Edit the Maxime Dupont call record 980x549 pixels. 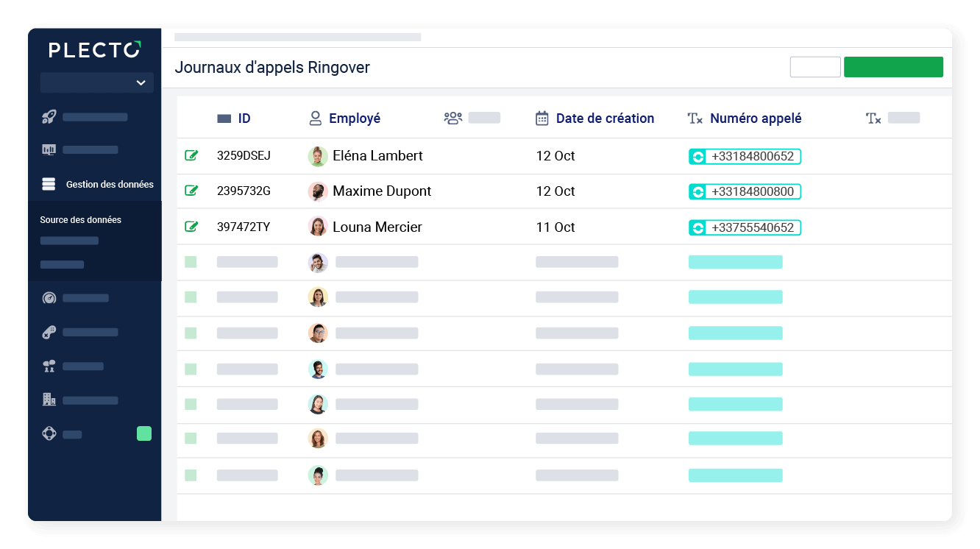tap(191, 191)
